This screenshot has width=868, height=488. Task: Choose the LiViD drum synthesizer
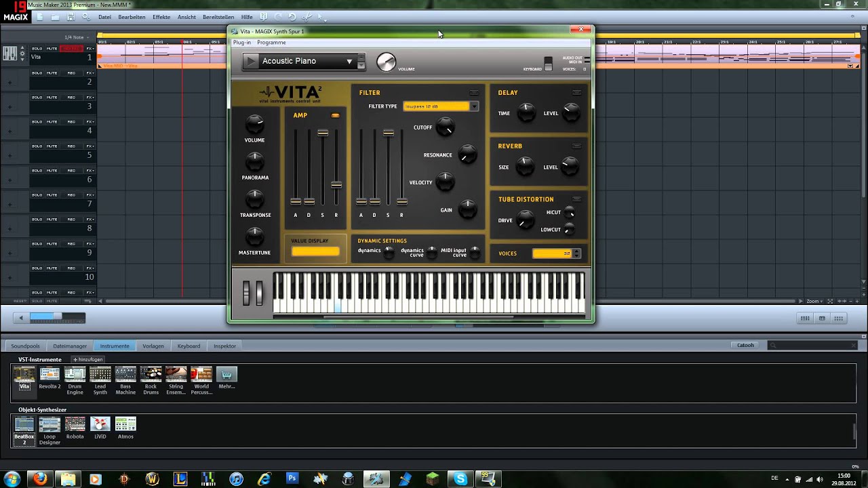(x=100, y=424)
